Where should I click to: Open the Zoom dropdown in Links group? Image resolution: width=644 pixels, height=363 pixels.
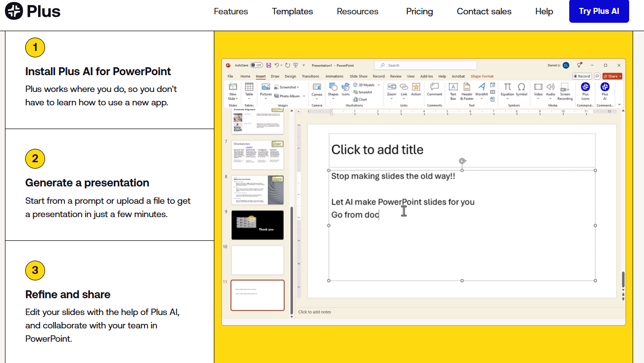click(392, 98)
